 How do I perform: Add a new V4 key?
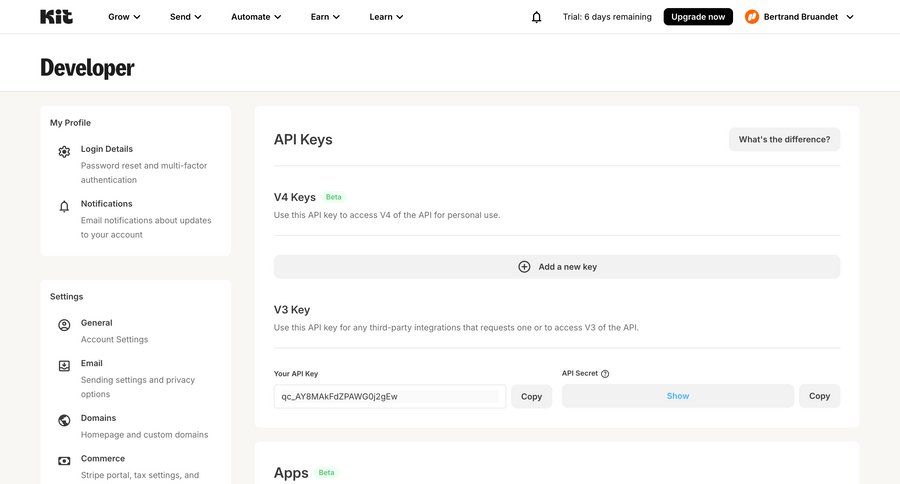tap(557, 267)
